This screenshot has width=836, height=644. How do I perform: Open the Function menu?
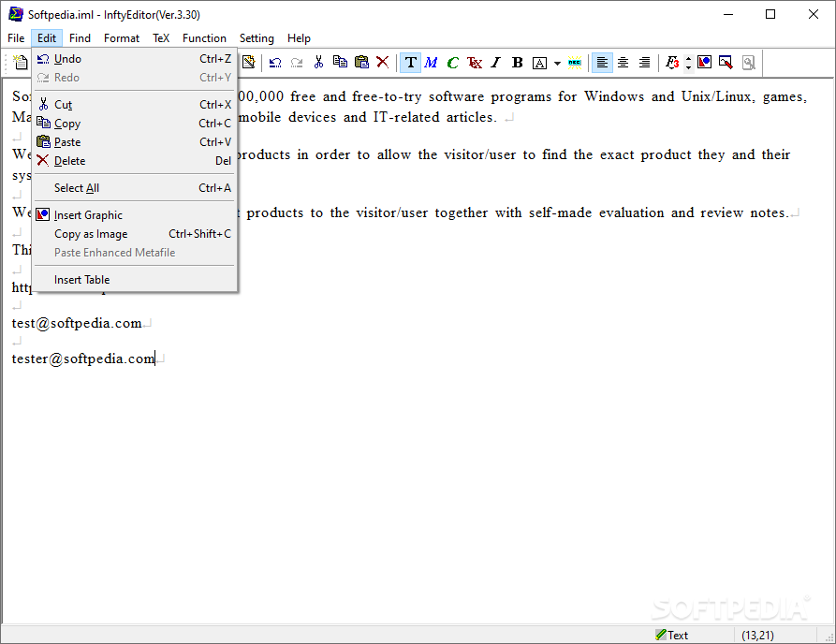tap(204, 38)
